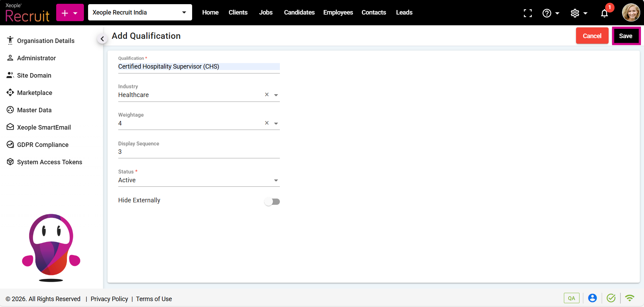Toggle fullscreen mode icon
The width and height of the screenshot is (644, 307).
pos(528,13)
